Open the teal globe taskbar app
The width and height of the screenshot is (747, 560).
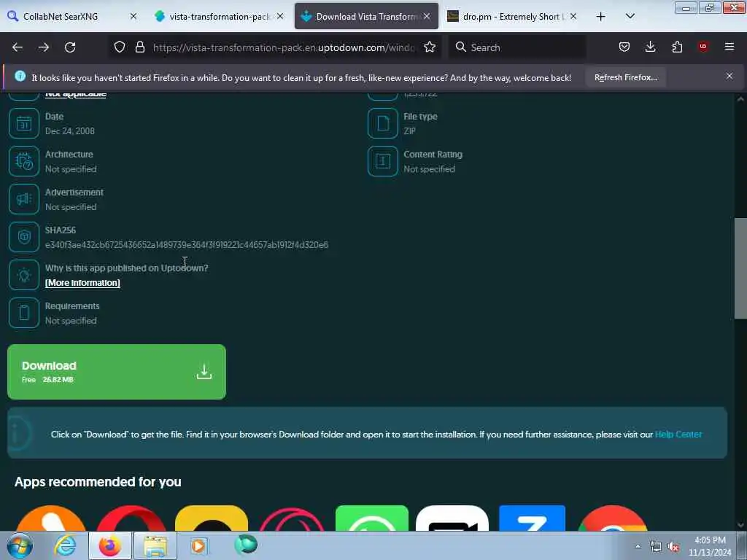point(246,545)
